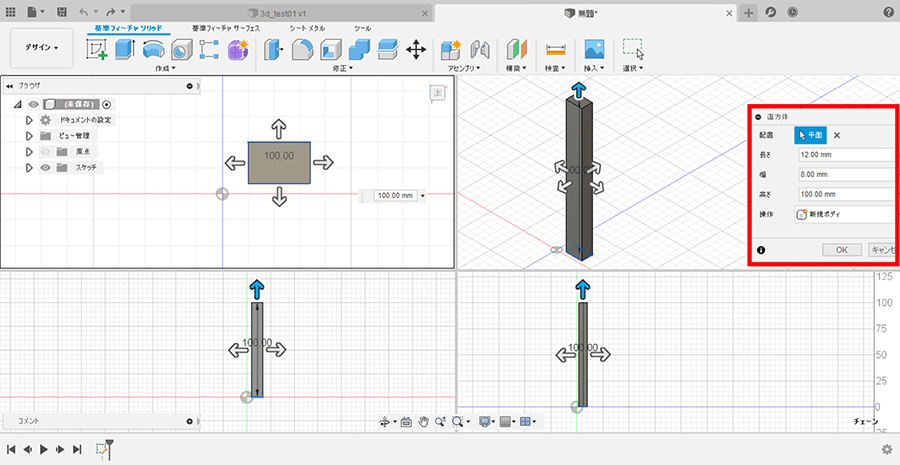
Task: Open the Insert image tool icon
Action: point(594,49)
